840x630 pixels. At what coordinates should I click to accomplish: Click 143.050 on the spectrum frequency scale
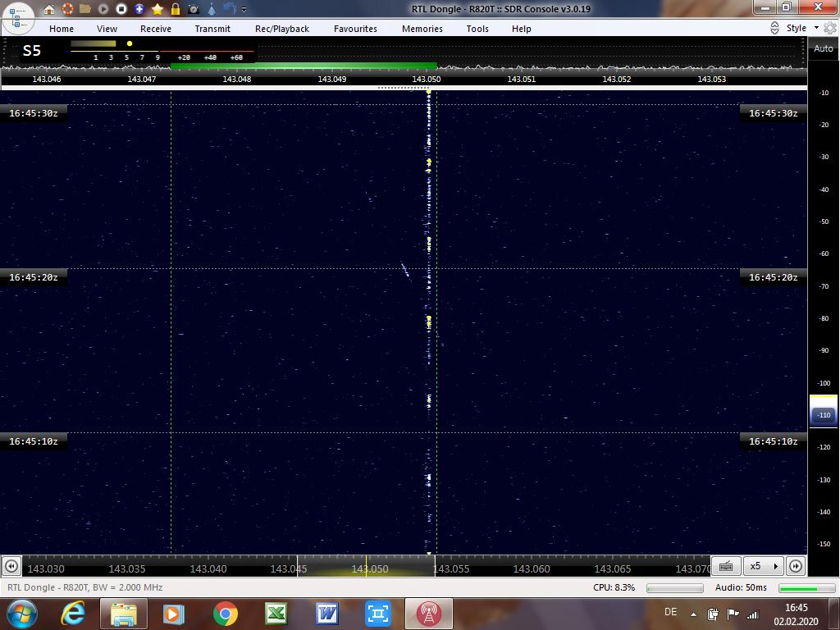point(427,80)
